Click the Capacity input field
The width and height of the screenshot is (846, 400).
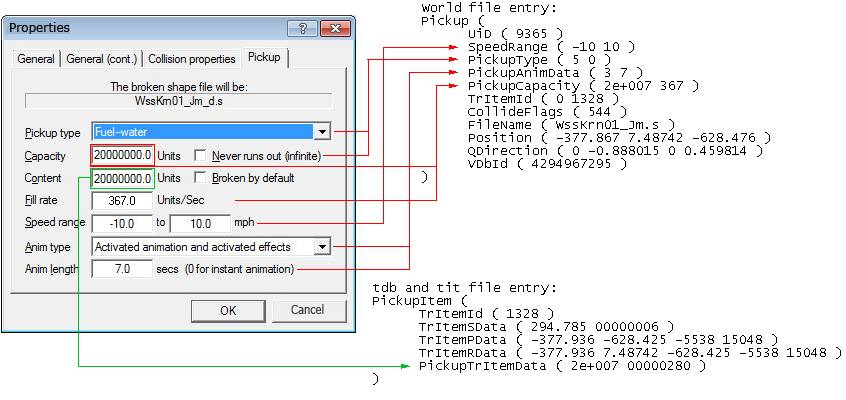click(122, 156)
